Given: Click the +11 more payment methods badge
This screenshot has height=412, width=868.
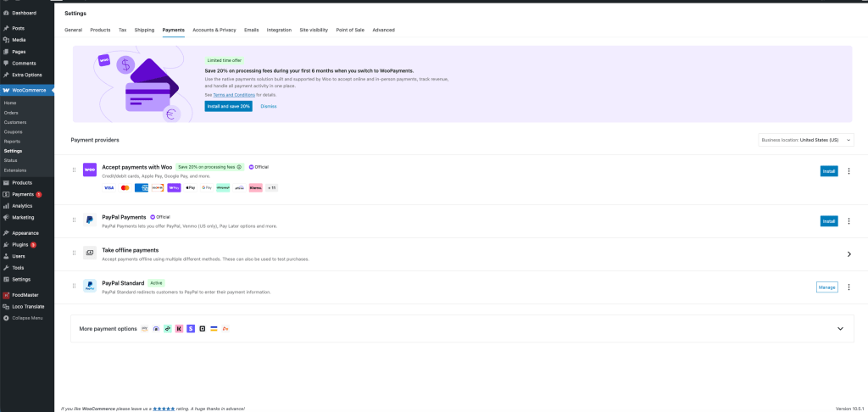Looking at the screenshot, I should (x=272, y=188).
